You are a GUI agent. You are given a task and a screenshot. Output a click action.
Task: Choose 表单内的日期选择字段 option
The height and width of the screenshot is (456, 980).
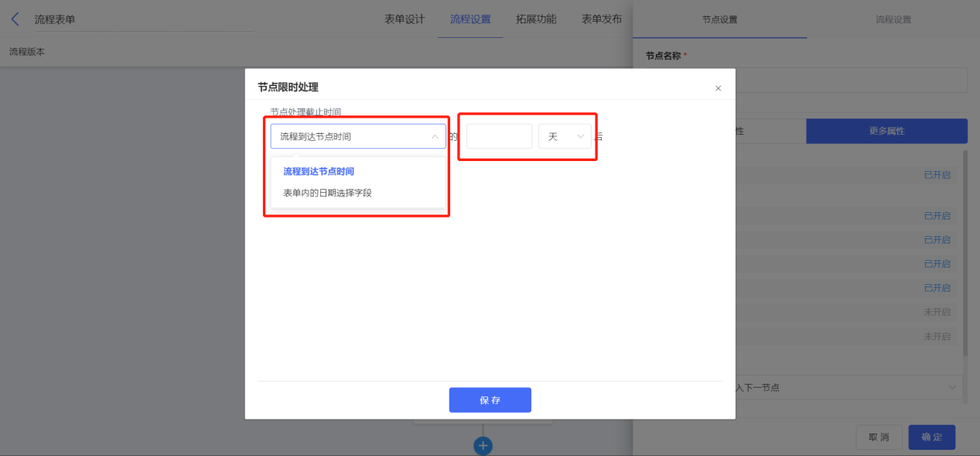click(x=327, y=193)
